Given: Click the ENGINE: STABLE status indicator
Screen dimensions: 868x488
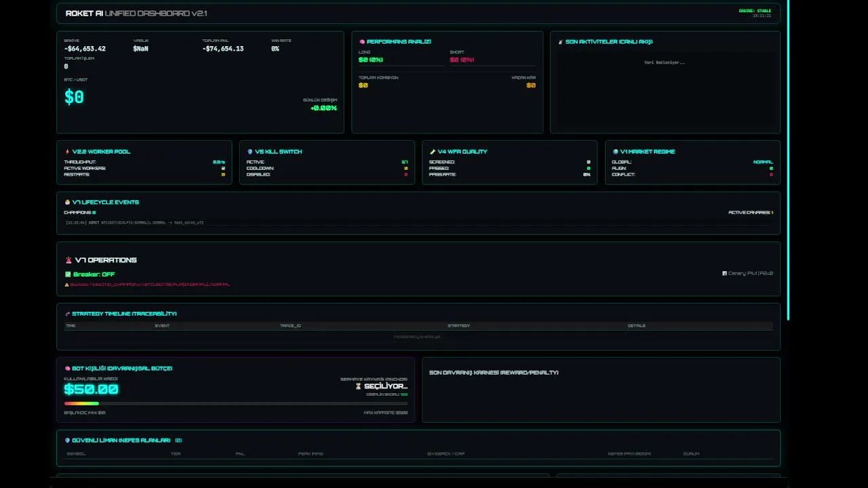Looking at the screenshot, I should [755, 11].
